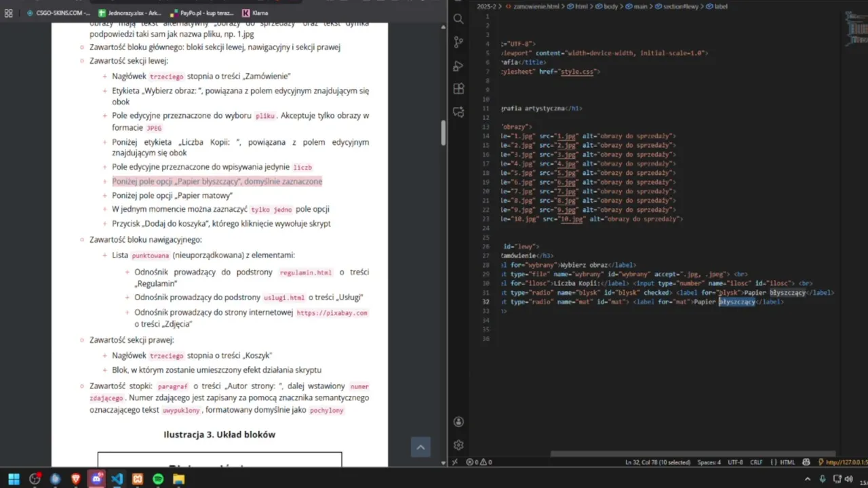Click the microphone tray icon
The width and height of the screenshot is (868, 488).
tap(823, 479)
